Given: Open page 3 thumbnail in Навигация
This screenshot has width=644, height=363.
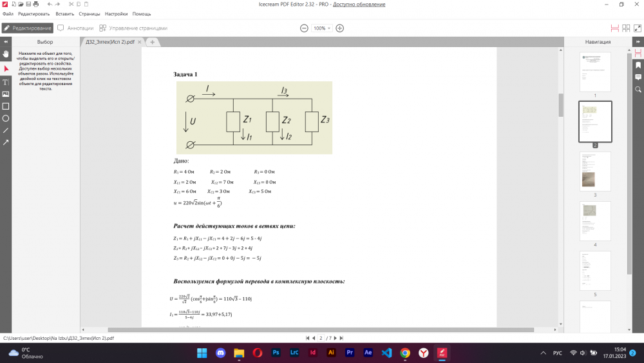Looking at the screenshot, I should pos(595,172).
